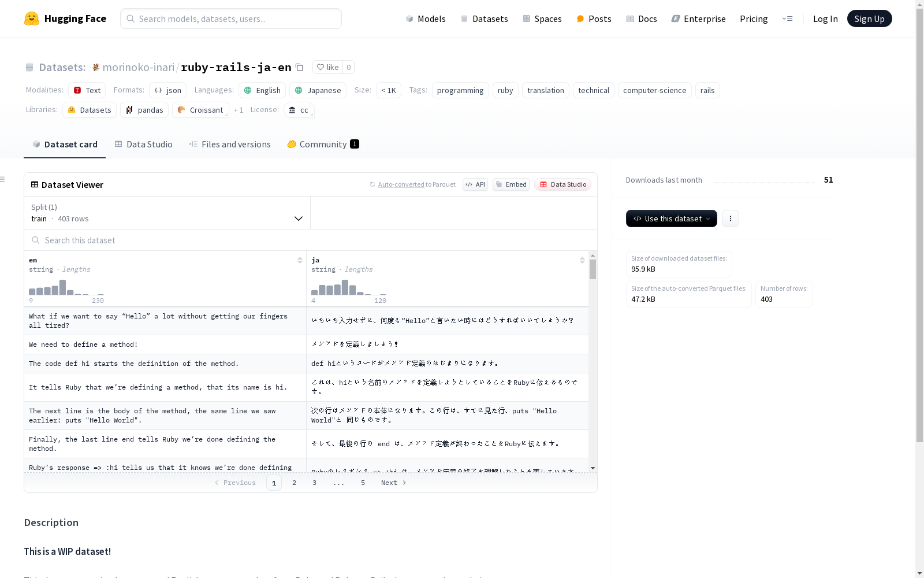This screenshot has height=578, width=924.
Task: Click the Embed button
Action: (x=511, y=184)
